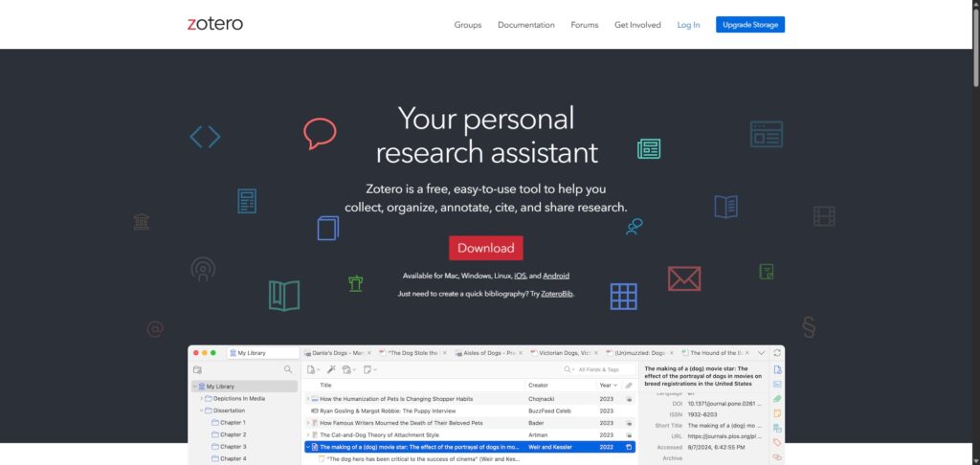Close the Dante's Dogs tab
Image resolution: width=980 pixels, height=465 pixels.
368,353
